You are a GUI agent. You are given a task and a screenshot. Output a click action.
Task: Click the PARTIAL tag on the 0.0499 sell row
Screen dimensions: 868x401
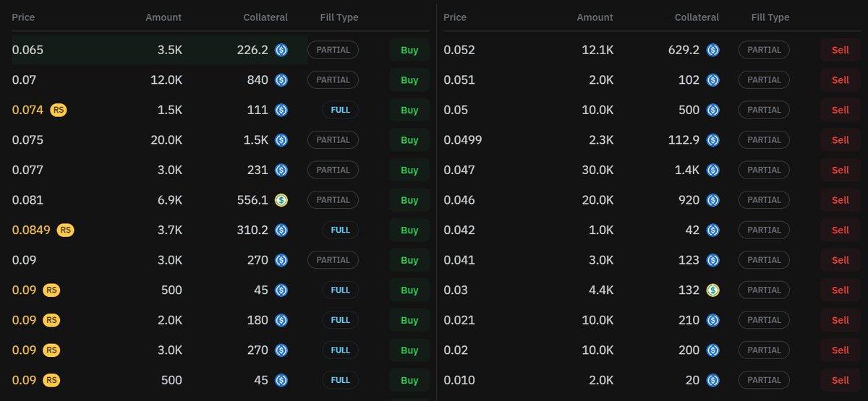[x=764, y=140]
